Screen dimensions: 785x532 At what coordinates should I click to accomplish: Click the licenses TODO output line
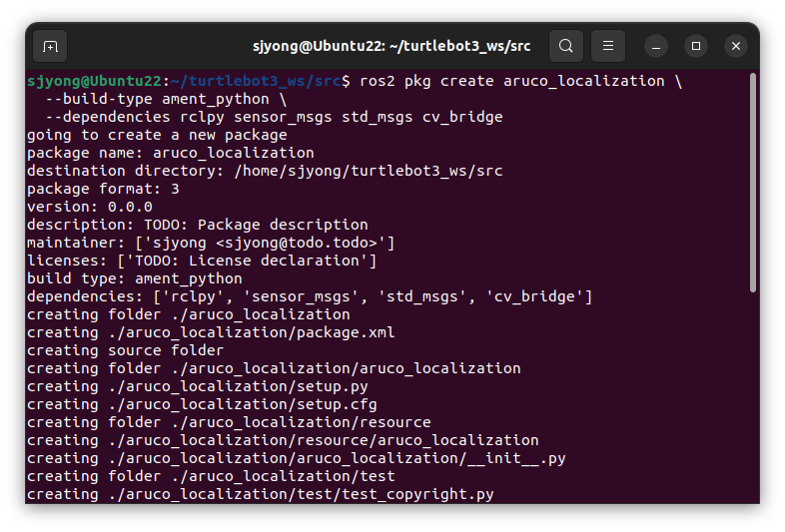pyautogui.click(x=202, y=261)
